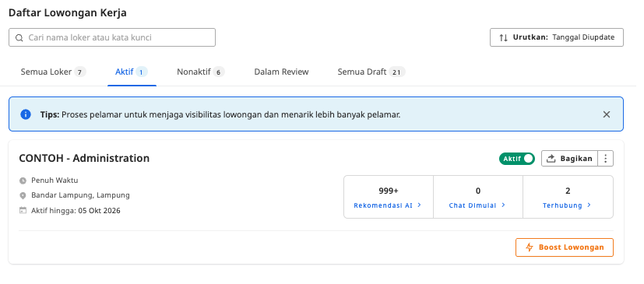Screen dimensions: 644x284
Task: Toggle the Aktif job status switch
Action: coord(516,159)
